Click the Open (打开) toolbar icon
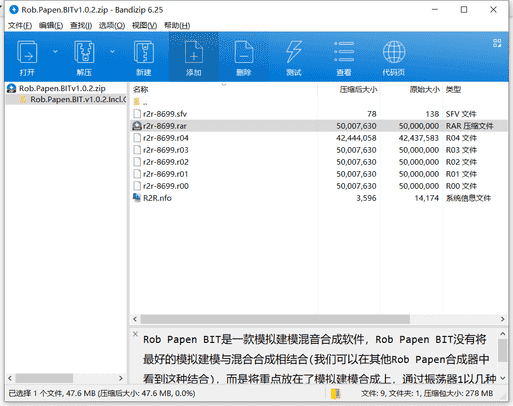513x406 pixels. [x=27, y=52]
